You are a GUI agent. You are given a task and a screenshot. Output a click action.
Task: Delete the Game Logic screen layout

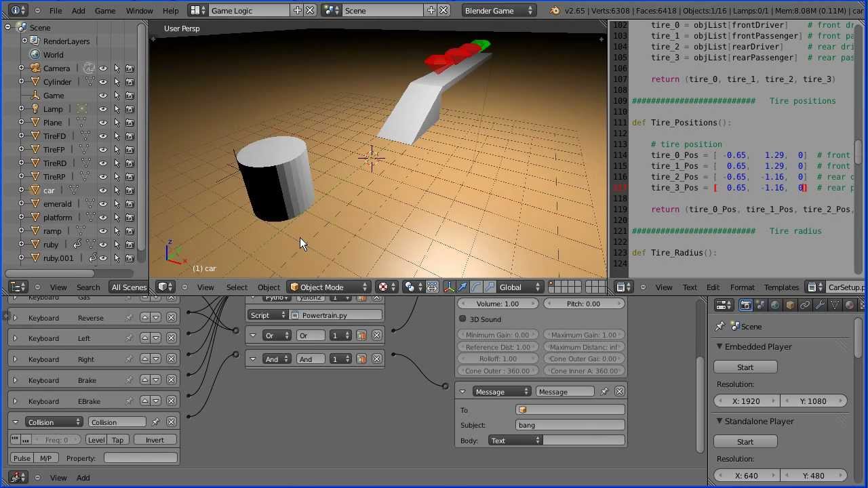point(310,10)
